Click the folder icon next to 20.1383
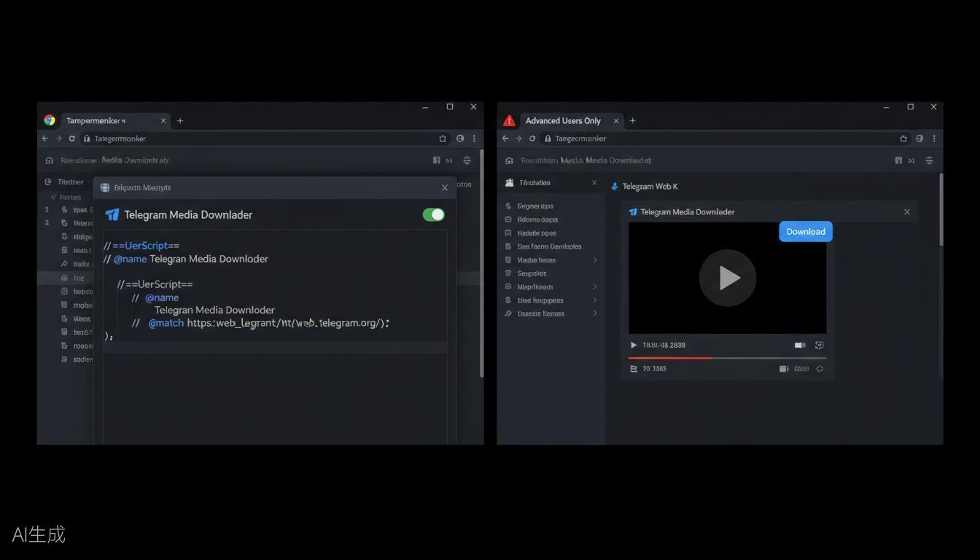Viewport: 980px width, 560px height. pos(634,369)
